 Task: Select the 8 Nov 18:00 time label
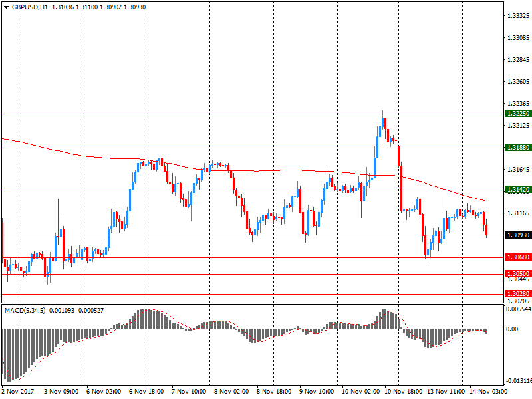[x=274, y=392]
